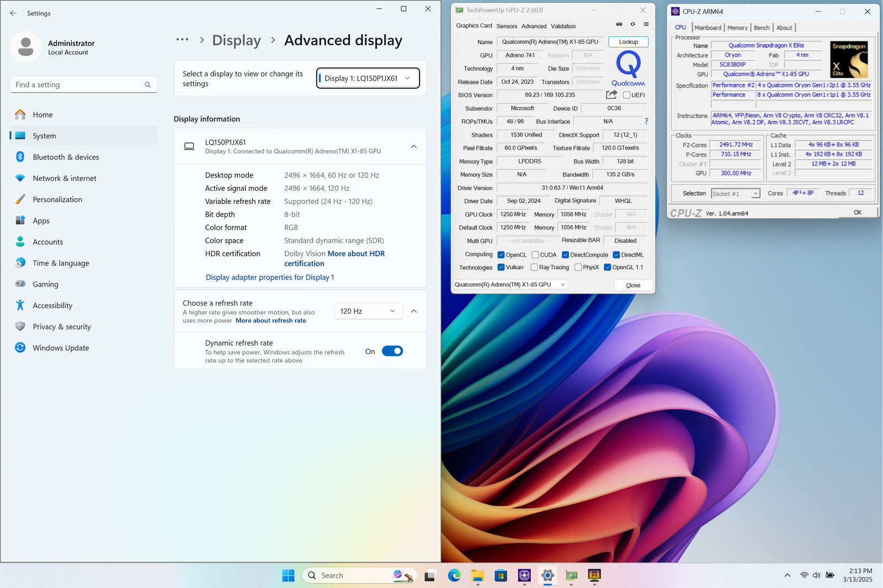Switch to the Mainboard tab in CPU-Z

(708, 28)
